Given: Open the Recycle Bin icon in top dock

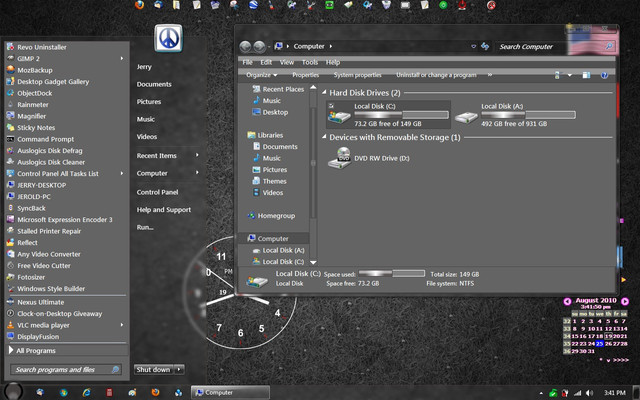Looking at the screenshot, I should [x=386, y=5].
